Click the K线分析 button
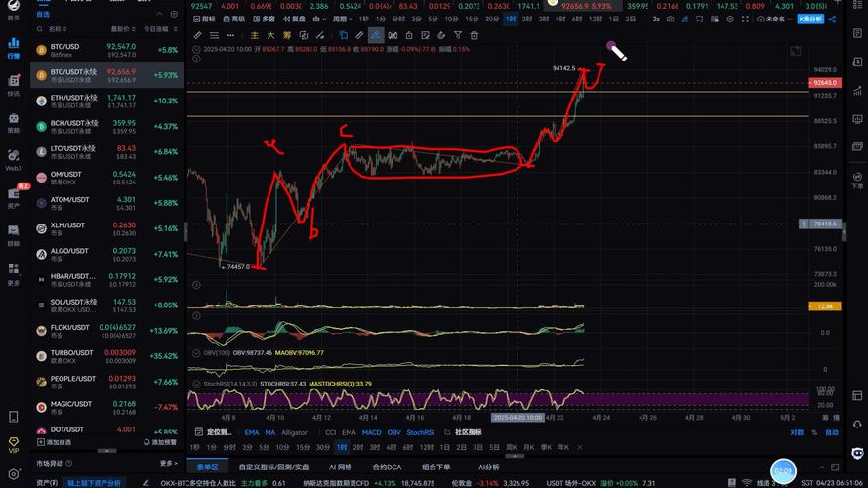868x488 pixels. [x=809, y=19]
